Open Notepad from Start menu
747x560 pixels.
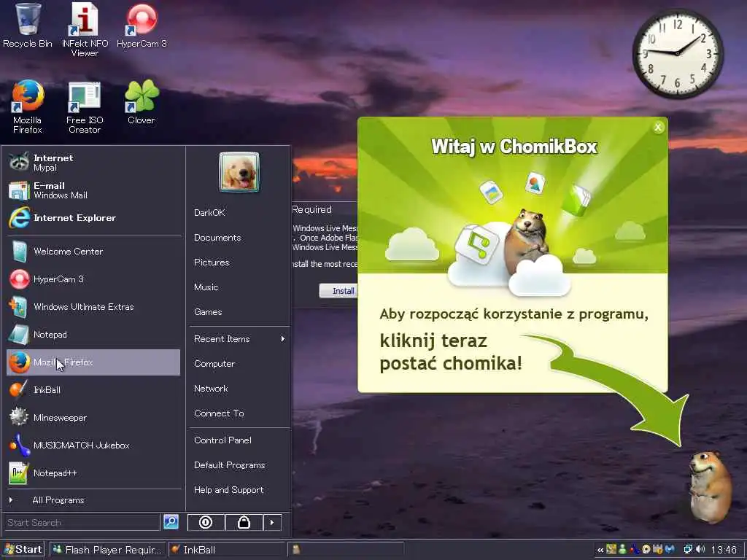point(93,334)
